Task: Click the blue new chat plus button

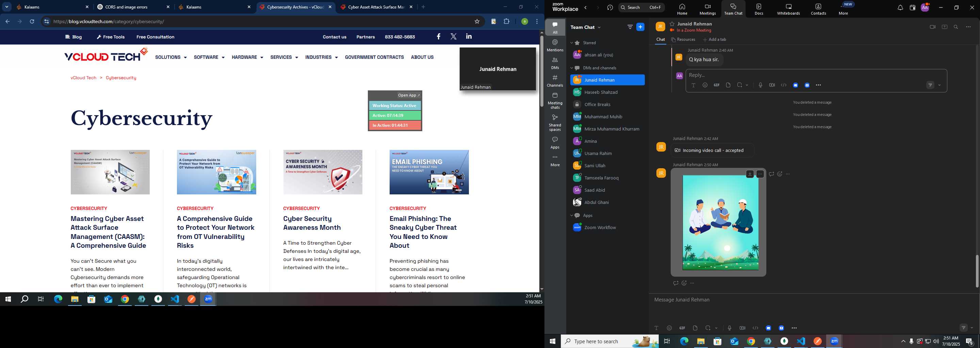Action: pos(641,27)
